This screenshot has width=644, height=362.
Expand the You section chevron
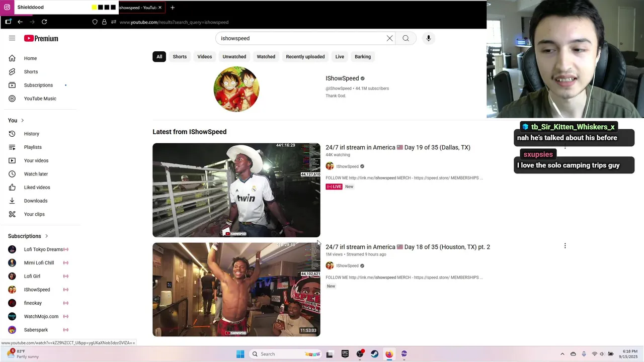coord(22,121)
